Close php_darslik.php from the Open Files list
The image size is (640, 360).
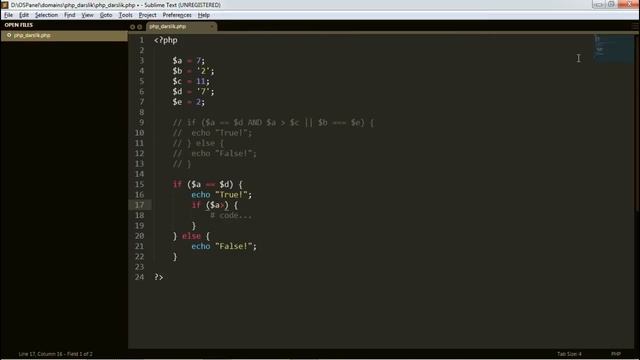[x=9, y=36]
